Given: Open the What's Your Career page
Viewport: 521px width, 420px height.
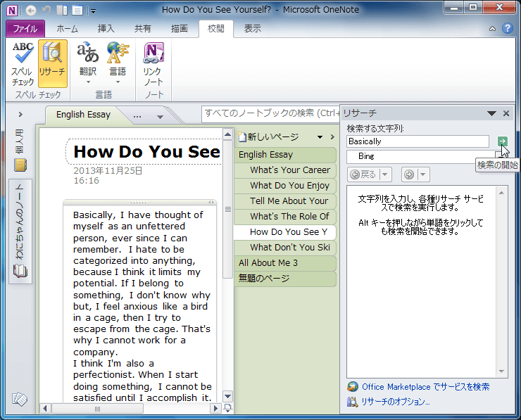Looking at the screenshot, I should [x=285, y=170].
